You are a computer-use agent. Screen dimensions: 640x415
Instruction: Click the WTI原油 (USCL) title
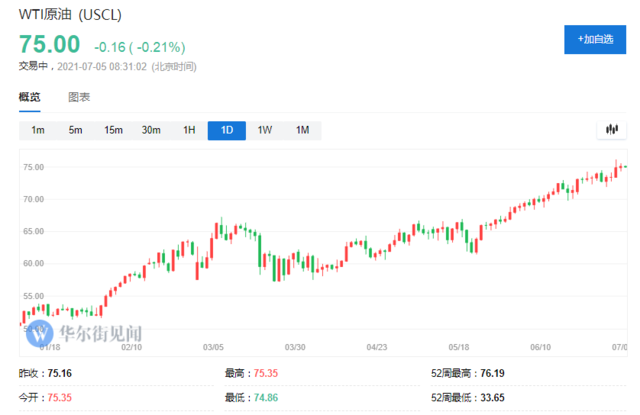click(70, 15)
